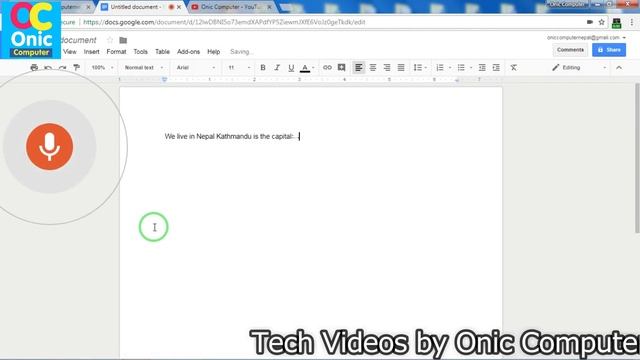The image size is (640, 360).
Task: Open the line spacing menu
Action: [x=420, y=68]
